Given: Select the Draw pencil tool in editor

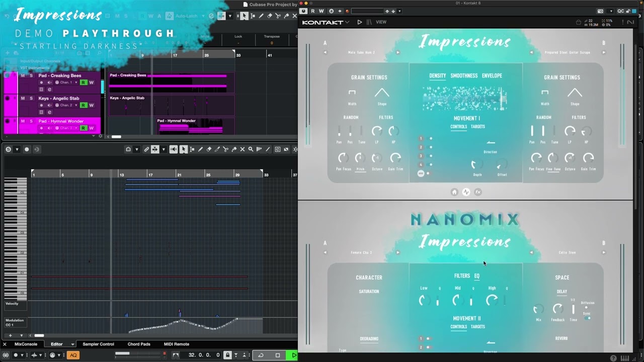Looking at the screenshot, I should 200,149.
